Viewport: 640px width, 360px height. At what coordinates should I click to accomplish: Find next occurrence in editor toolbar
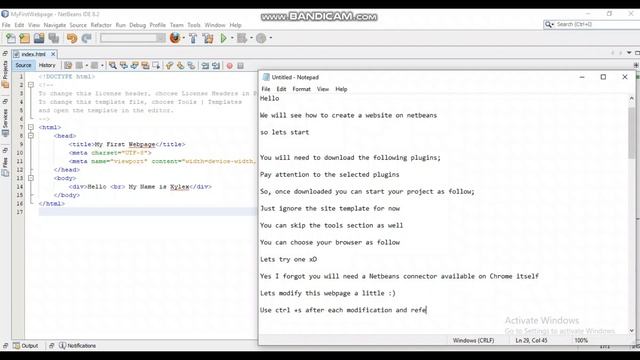tap(134, 65)
